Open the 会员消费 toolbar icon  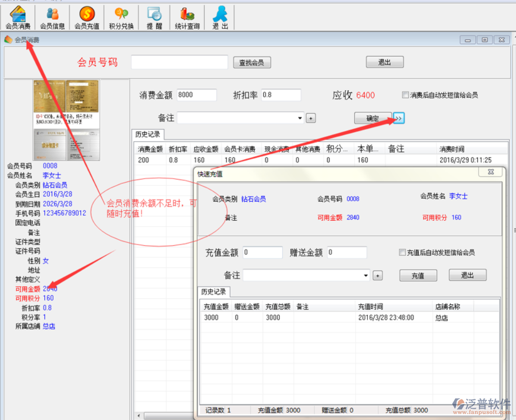tap(18, 18)
